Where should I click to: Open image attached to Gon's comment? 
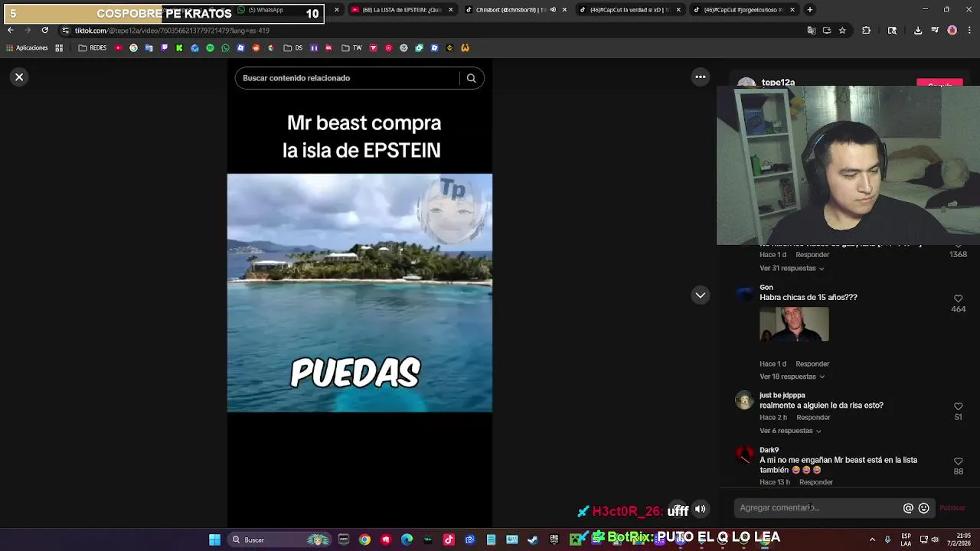click(x=794, y=324)
